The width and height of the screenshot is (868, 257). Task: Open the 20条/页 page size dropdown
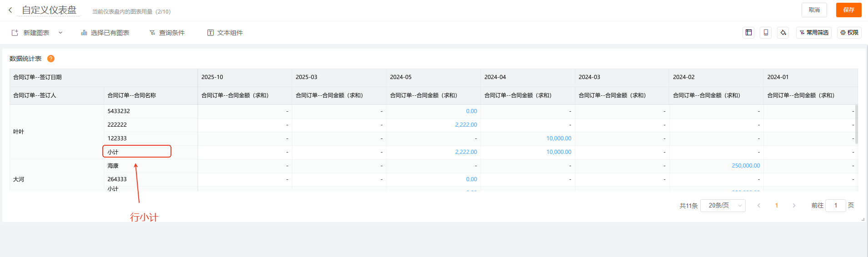click(722, 206)
